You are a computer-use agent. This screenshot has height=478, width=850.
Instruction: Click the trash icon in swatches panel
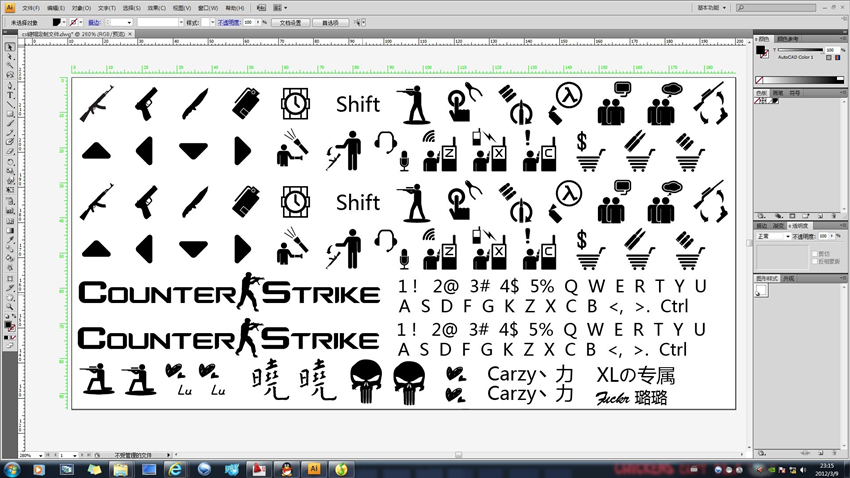[x=834, y=216]
